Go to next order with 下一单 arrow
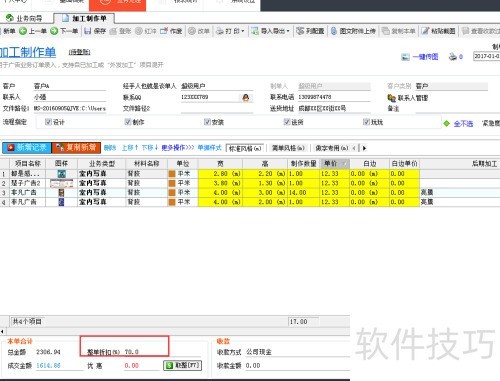 coord(54,31)
